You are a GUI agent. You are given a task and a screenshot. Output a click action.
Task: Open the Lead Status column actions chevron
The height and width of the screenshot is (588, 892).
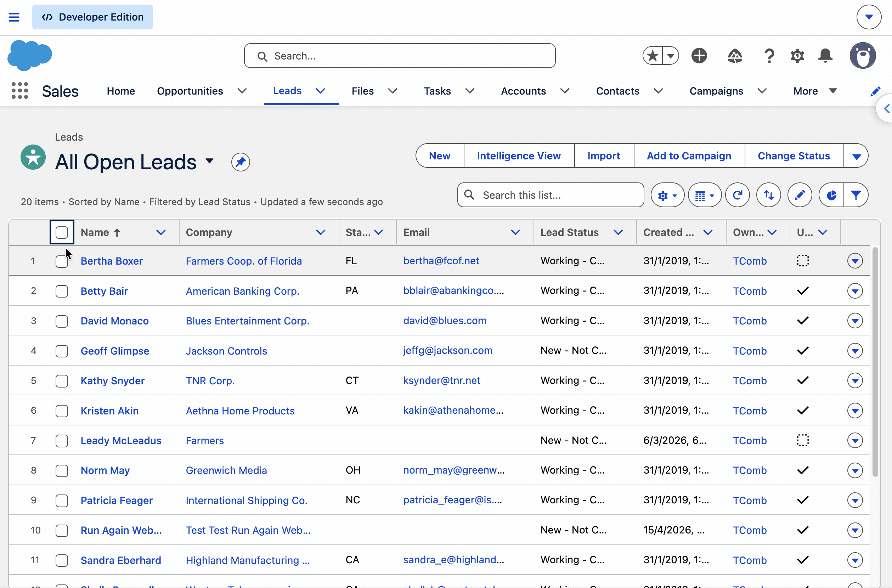click(618, 232)
